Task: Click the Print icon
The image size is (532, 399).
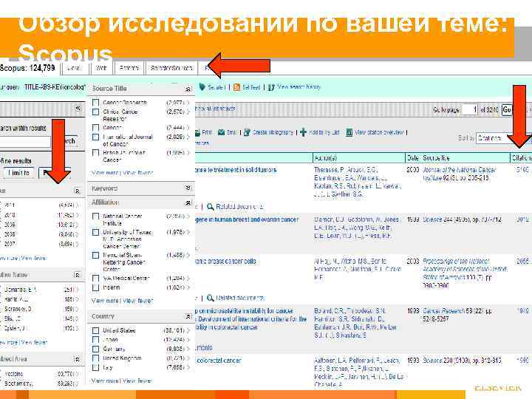Action: (197, 133)
